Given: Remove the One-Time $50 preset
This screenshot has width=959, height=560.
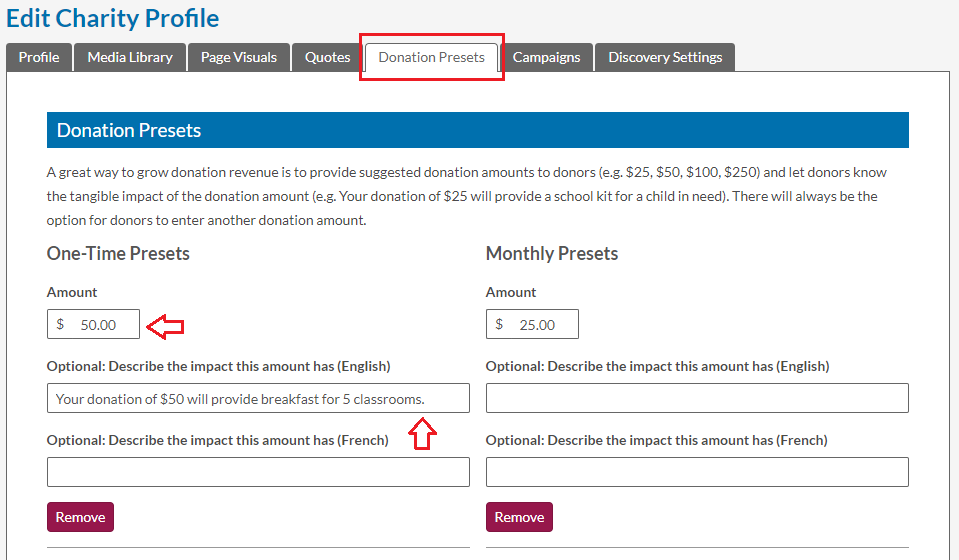Looking at the screenshot, I should 80,517.
